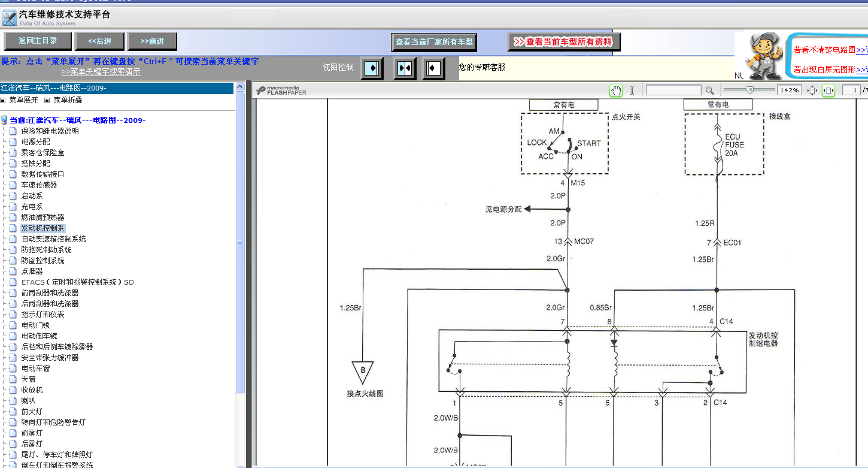Click the magnifier search icon in FlashPaper

pyautogui.click(x=709, y=90)
